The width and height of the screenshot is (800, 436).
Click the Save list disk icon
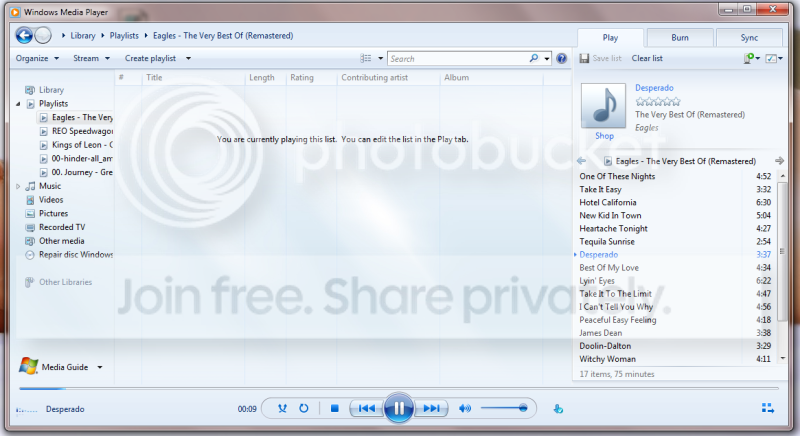tap(584, 59)
